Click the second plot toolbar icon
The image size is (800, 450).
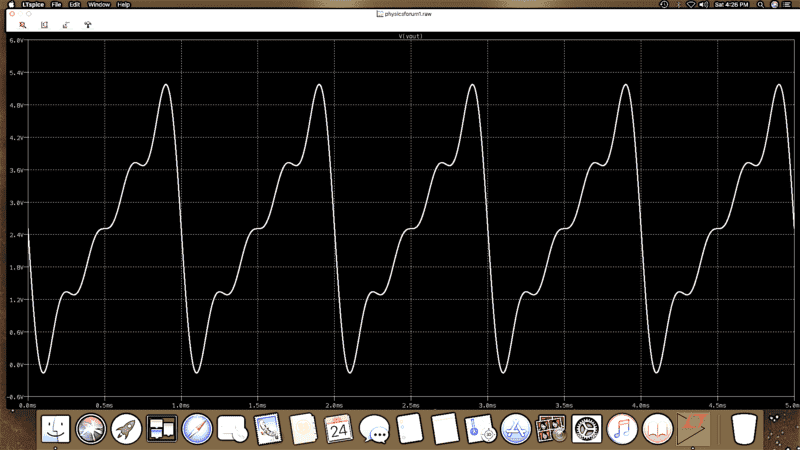44,24
